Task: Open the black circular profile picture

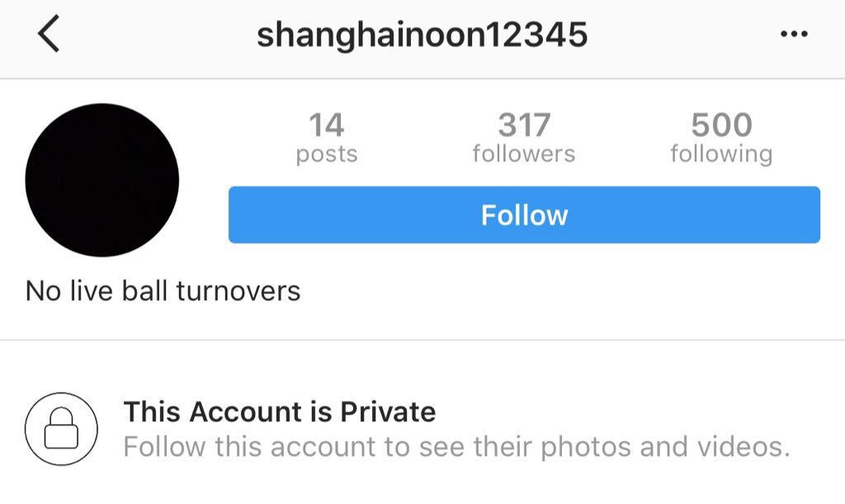Action: 101,180
